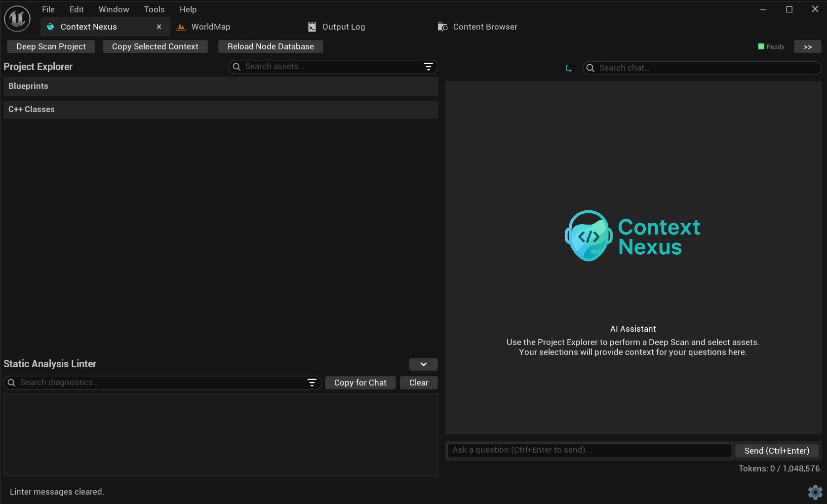Click the Reload Node Database button
The image size is (827, 504).
coord(271,47)
